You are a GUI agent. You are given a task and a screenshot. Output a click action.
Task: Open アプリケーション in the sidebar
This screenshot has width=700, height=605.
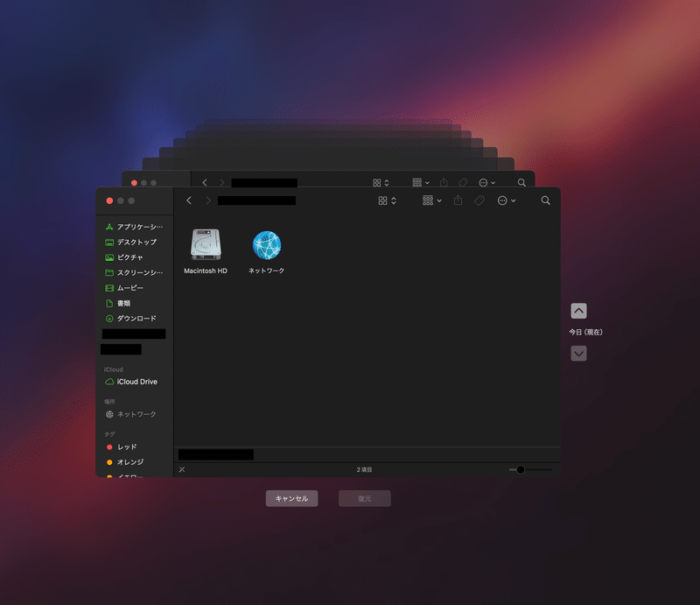(134, 227)
